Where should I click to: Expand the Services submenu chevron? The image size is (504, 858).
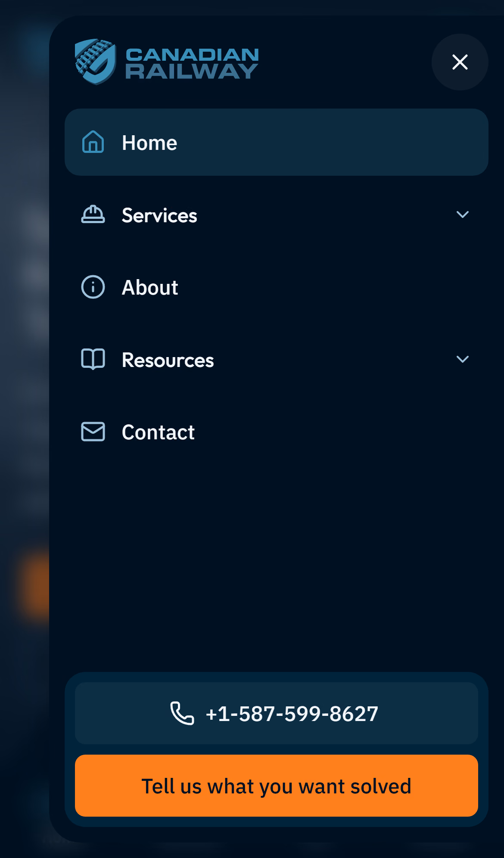(462, 214)
